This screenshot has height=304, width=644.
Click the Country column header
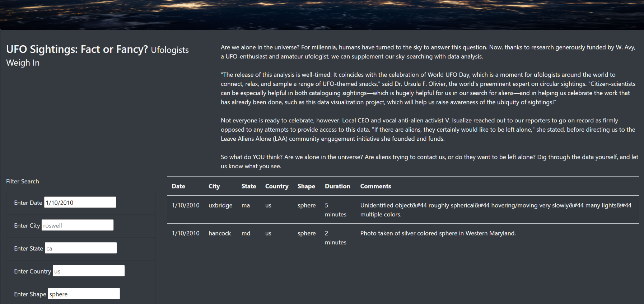pos(277,186)
